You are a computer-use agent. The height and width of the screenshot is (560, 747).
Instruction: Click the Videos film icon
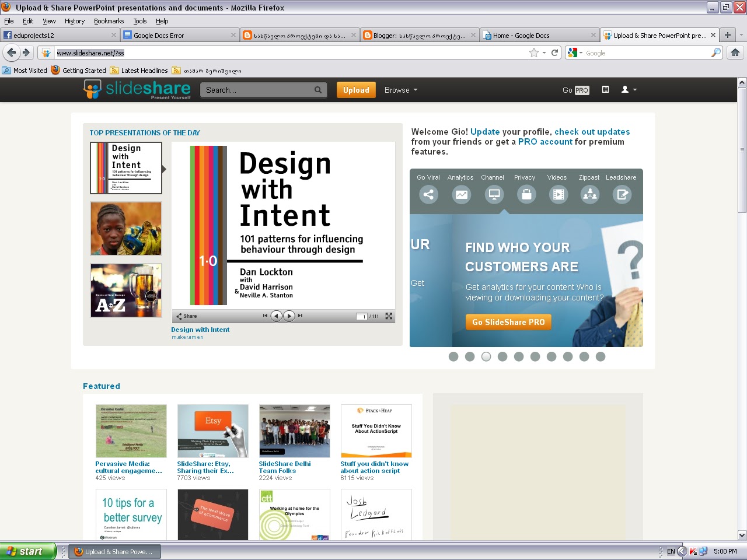tap(558, 195)
